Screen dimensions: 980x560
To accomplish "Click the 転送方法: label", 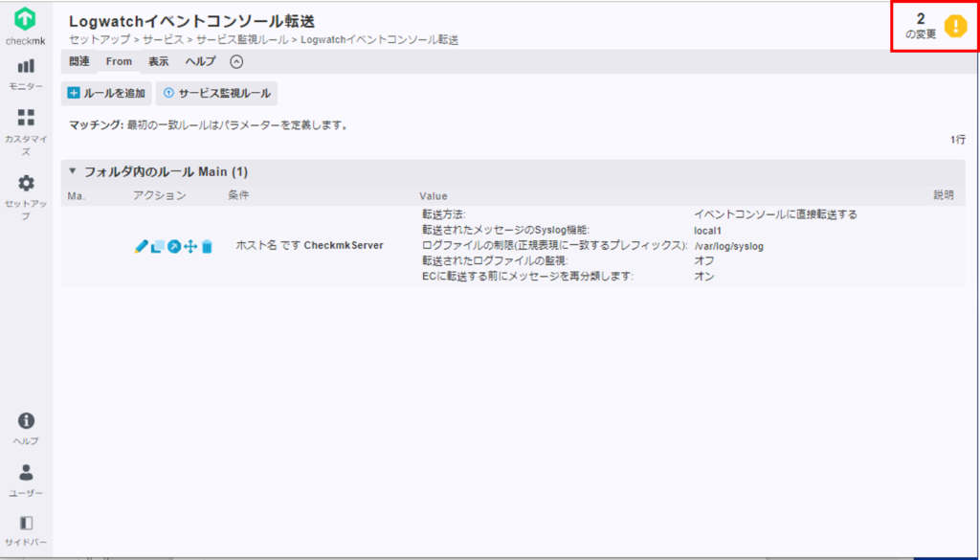I will 444,214.
